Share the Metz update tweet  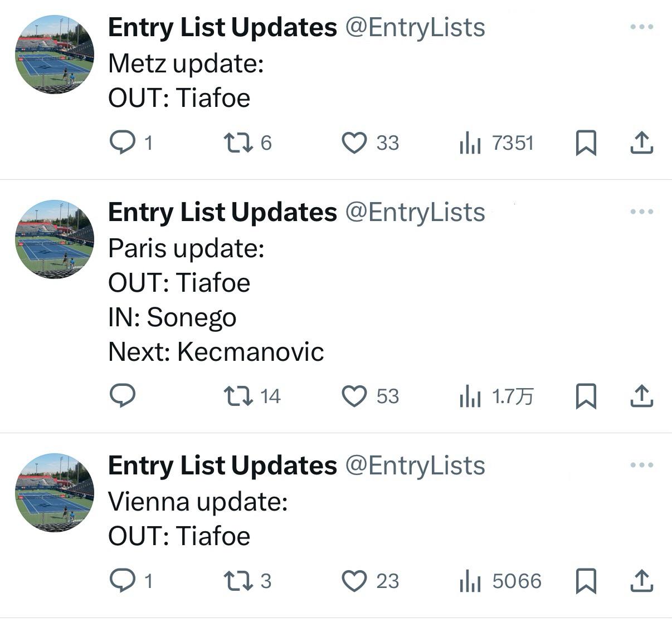tap(641, 143)
